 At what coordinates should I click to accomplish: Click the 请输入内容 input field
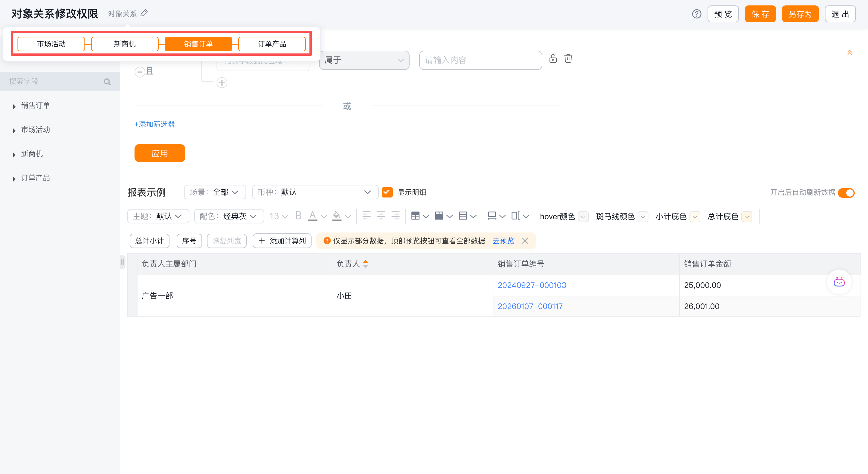click(480, 60)
